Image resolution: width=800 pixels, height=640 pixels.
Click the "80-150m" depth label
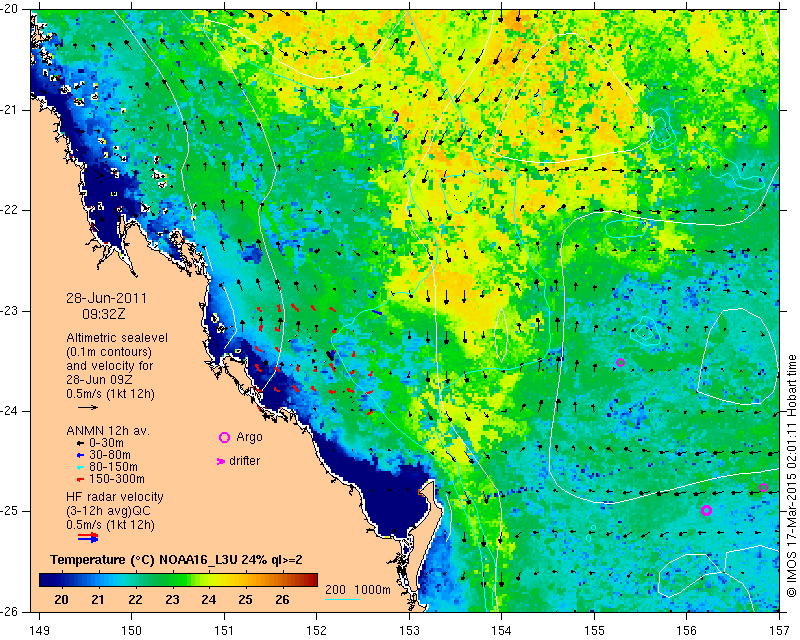click(x=113, y=467)
